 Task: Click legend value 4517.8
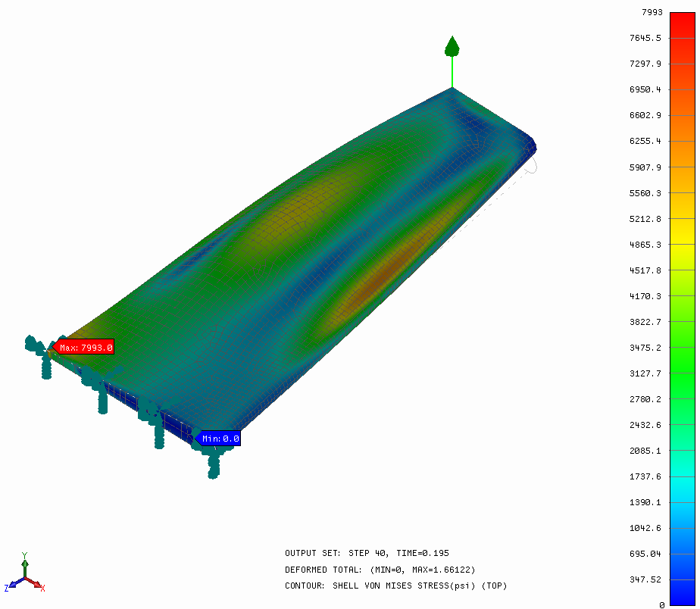[645, 270]
